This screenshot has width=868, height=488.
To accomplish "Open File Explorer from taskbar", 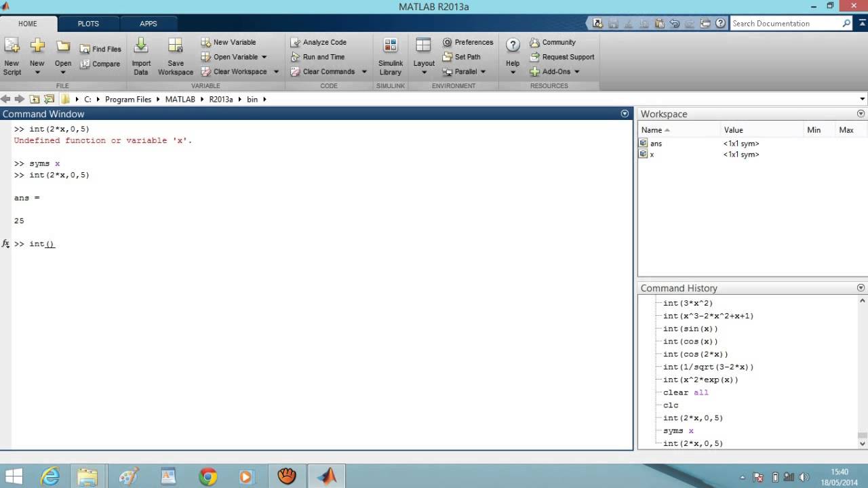I will (x=87, y=476).
